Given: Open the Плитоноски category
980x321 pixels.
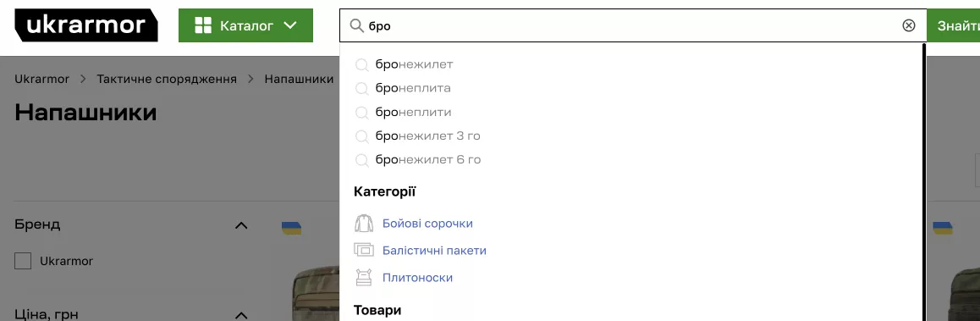Looking at the screenshot, I should point(417,277).
